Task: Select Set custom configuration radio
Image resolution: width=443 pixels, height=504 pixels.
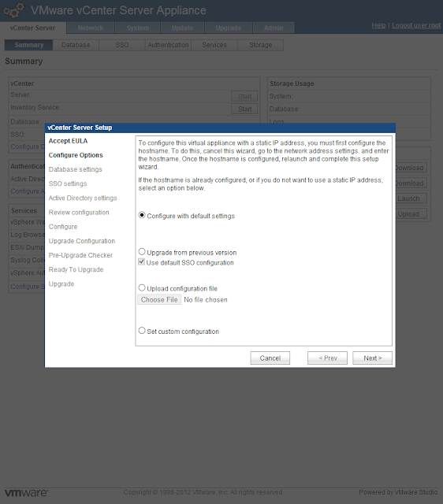Action: 142,331
